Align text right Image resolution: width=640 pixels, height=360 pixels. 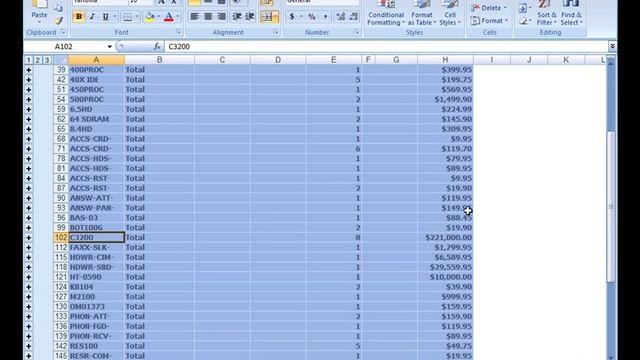(x=222, y=17)
